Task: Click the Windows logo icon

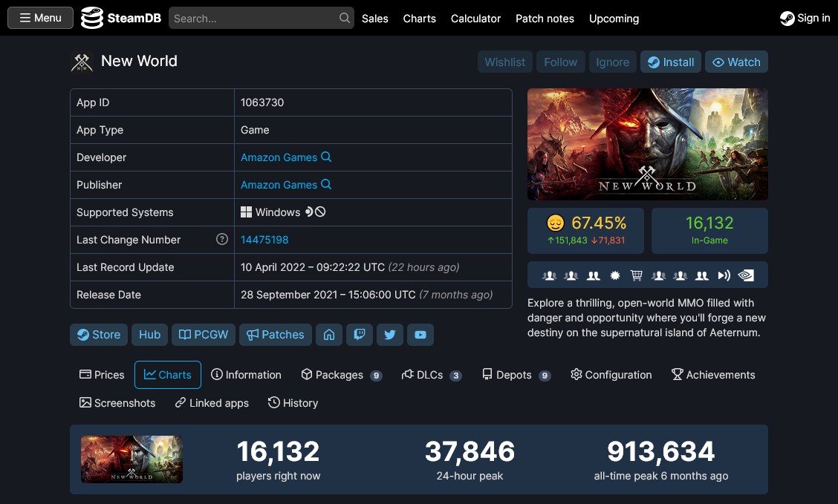Action: tap(246, 212)
